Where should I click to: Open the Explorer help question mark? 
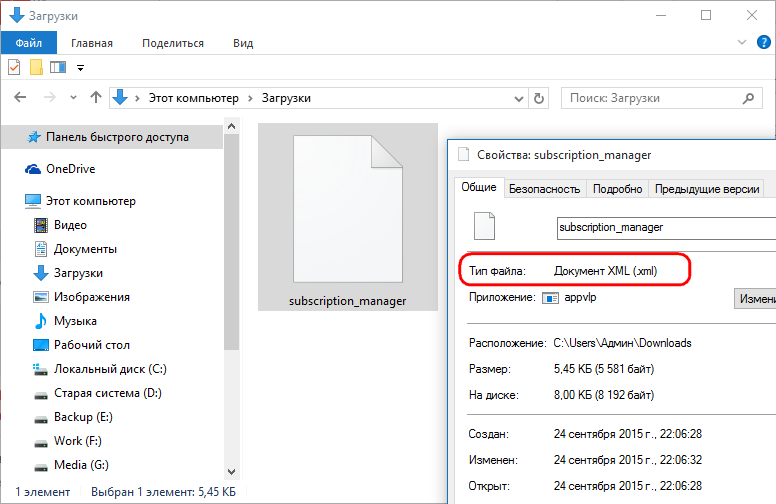(x=763, y=43)
